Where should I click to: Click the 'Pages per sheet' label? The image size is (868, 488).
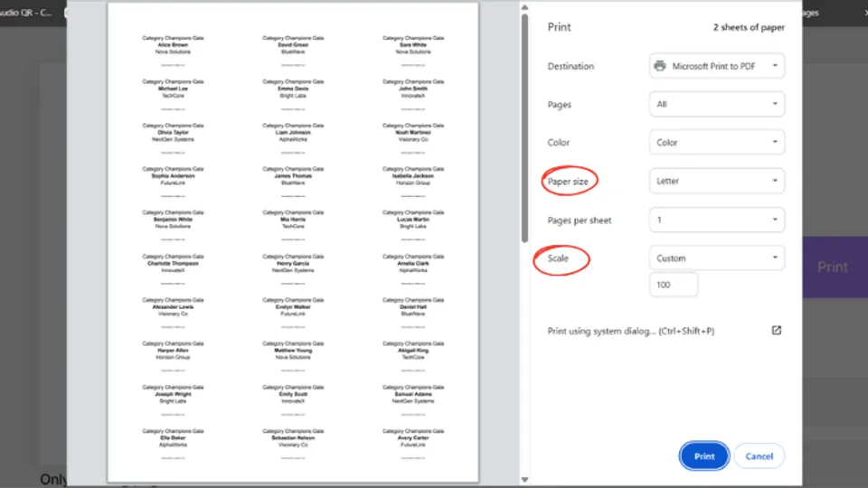click(x=579, y=221)
